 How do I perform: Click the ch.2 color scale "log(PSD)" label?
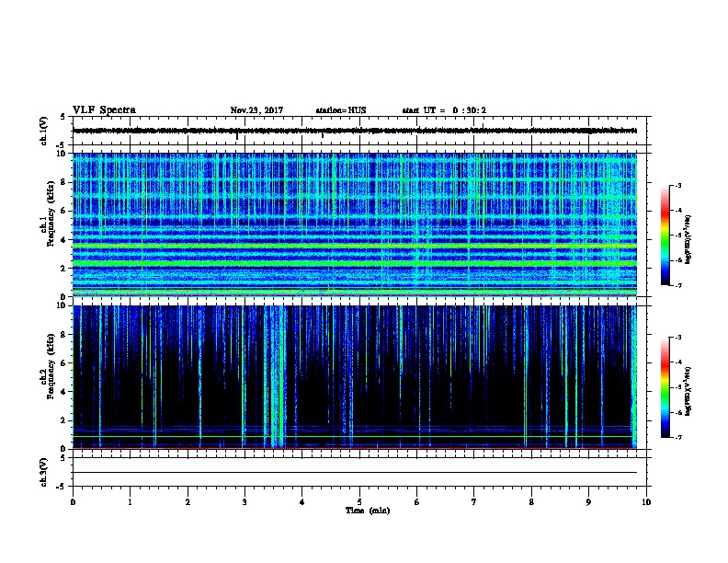(x=688, y=391)
